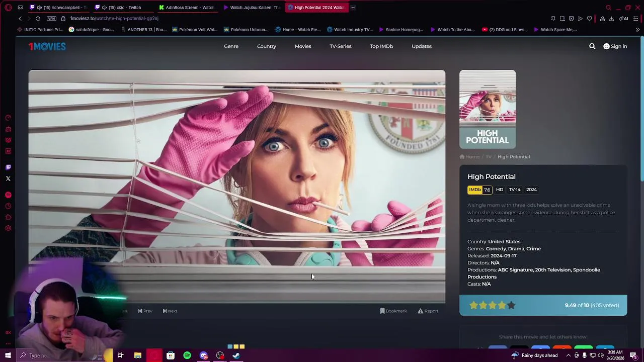Open the Rainy days ahead weather widget
Image resolution: width=644 pixels, height=362 pixels.
tap(535, 355)
